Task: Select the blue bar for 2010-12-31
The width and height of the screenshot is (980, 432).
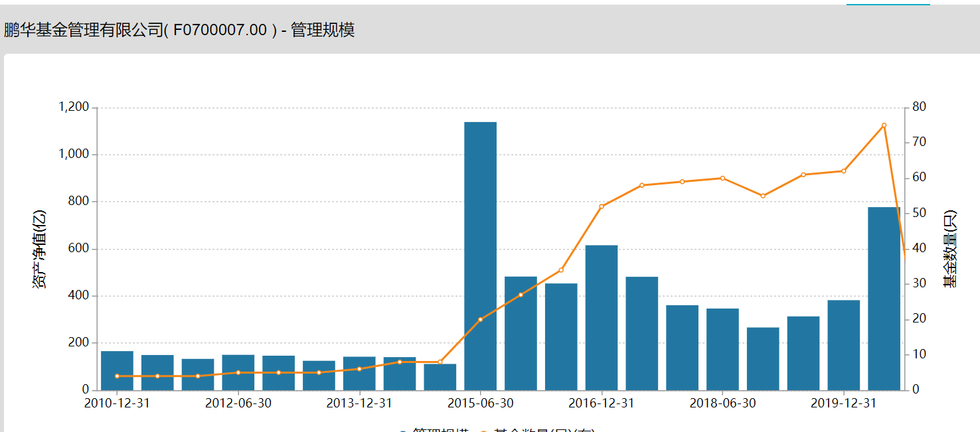Action: click(117, 370)
